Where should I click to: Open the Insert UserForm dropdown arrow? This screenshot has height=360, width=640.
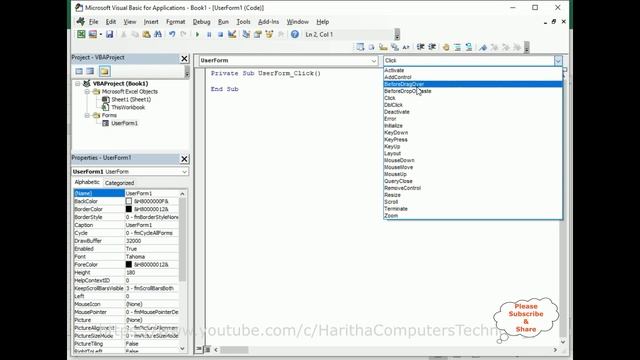point(101,34)
